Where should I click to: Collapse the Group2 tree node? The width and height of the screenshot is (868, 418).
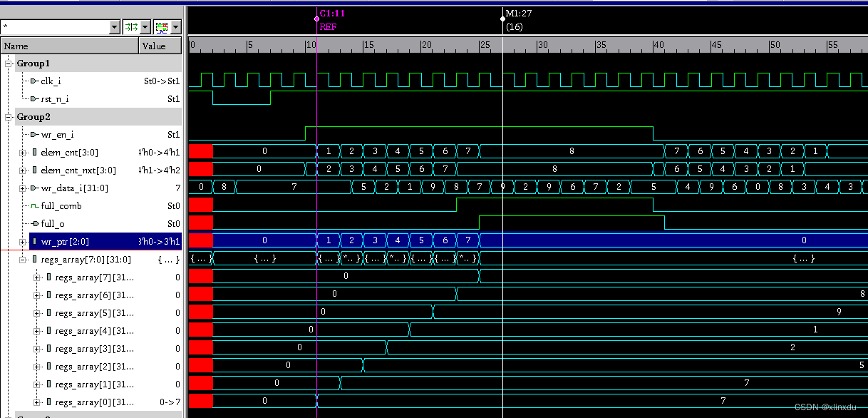(x=9, y=117)
